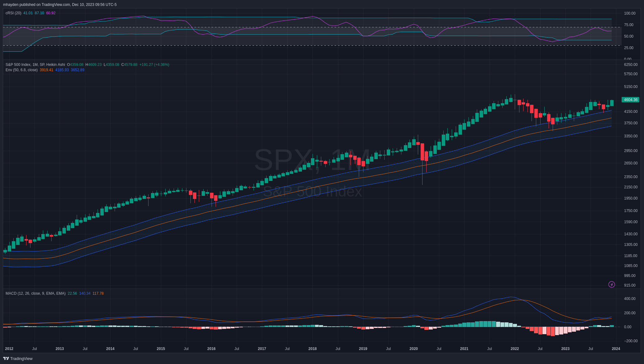
Task: Click the 2017 year on time axis
Action: click(x=262, y=349)
